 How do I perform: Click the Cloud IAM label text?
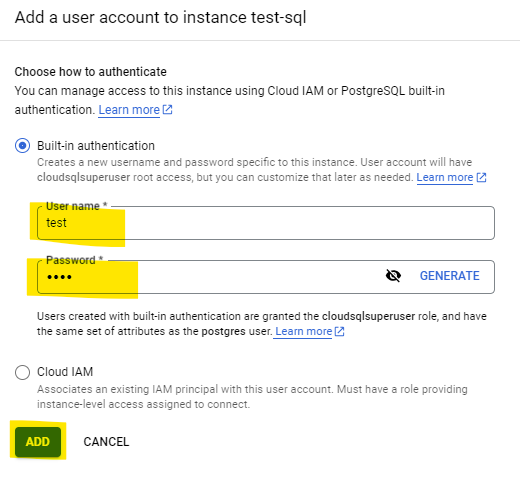click(x=65, y=372)
